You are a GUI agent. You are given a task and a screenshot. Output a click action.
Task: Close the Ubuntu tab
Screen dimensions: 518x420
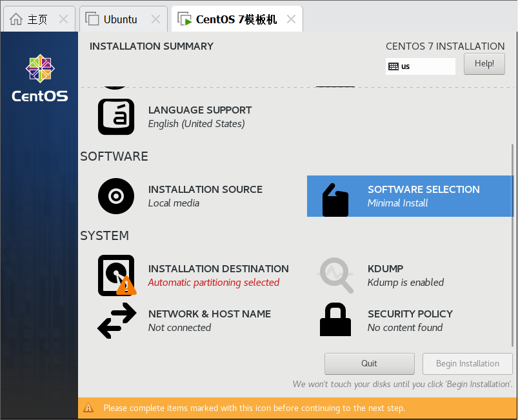click(155, 19)
